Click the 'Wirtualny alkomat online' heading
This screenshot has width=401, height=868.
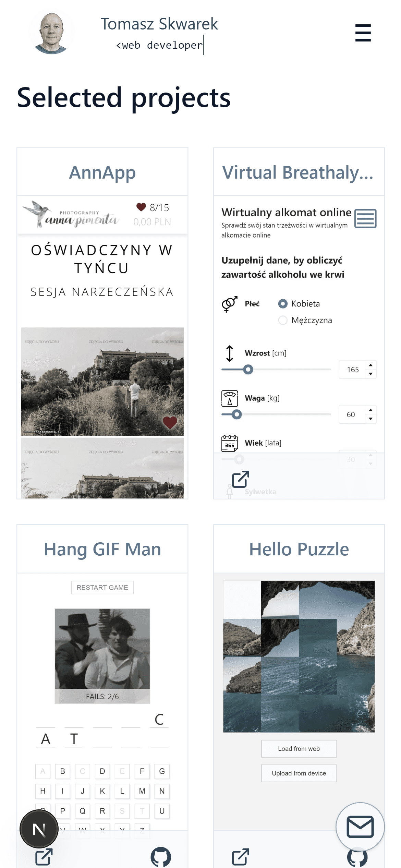[x=286, y=213]
